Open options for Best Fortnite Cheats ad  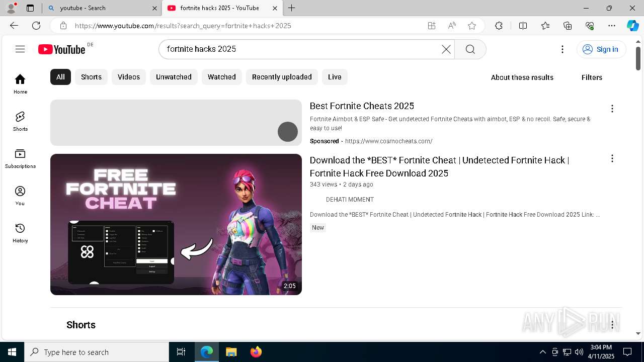(612, 109)
